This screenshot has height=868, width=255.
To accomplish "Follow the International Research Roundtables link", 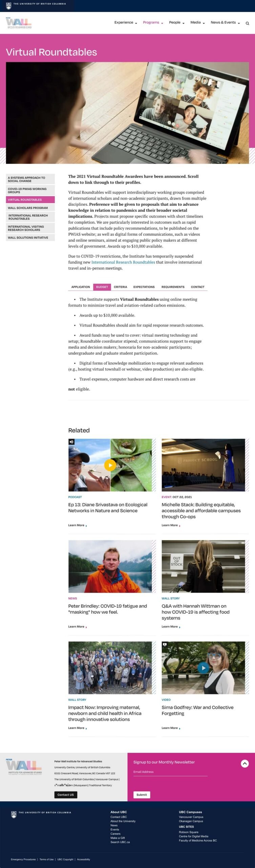I will [123, 262].
